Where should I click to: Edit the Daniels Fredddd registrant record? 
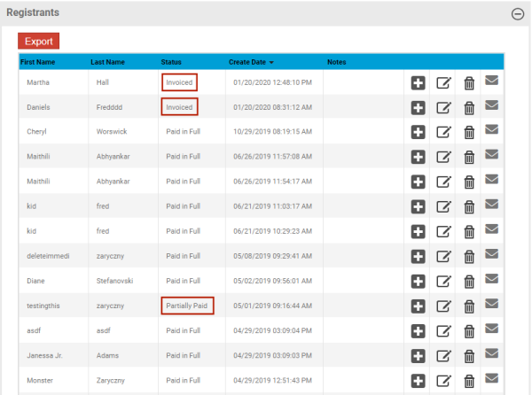coord(443,107)
